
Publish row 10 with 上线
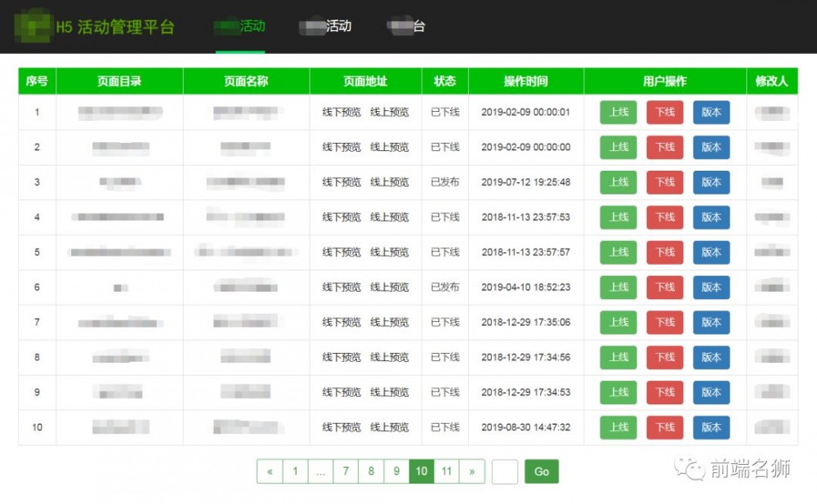pyautogui.click(x=618, y=427)
